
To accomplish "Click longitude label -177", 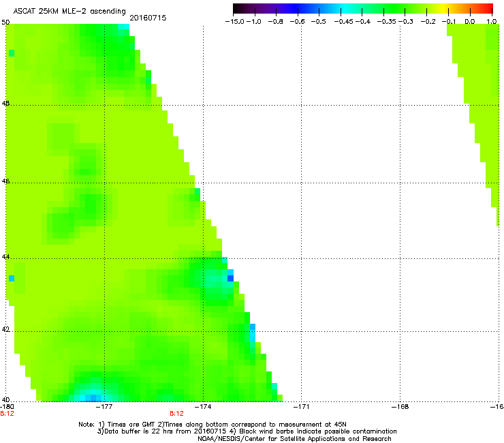I will [104, 407].
